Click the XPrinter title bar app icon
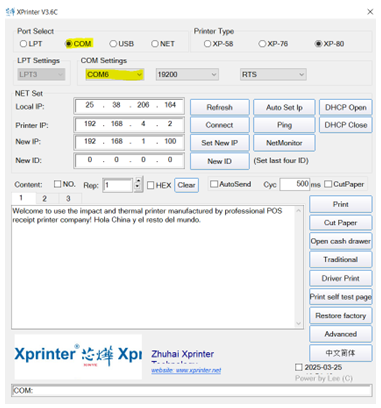Screen dimensions: 381x408 tap(10, 12)
